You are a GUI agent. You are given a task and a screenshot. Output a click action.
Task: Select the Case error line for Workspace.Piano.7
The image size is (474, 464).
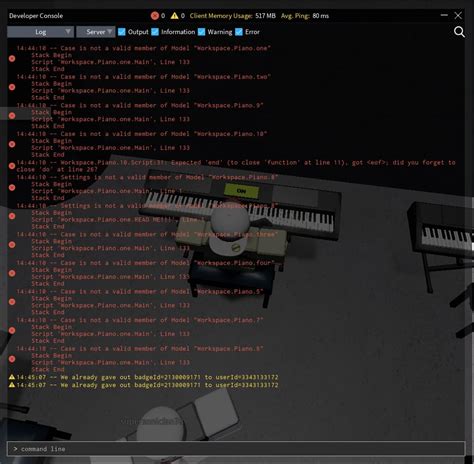[140, 320]
